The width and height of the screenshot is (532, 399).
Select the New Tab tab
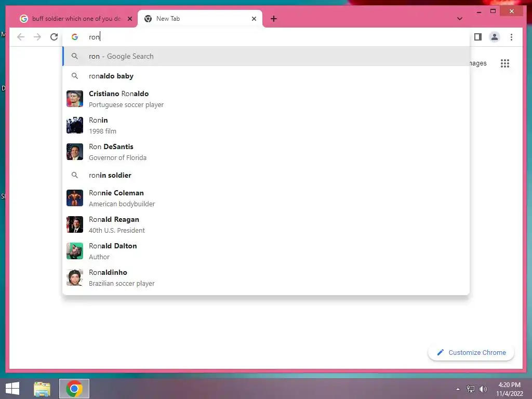200,19
